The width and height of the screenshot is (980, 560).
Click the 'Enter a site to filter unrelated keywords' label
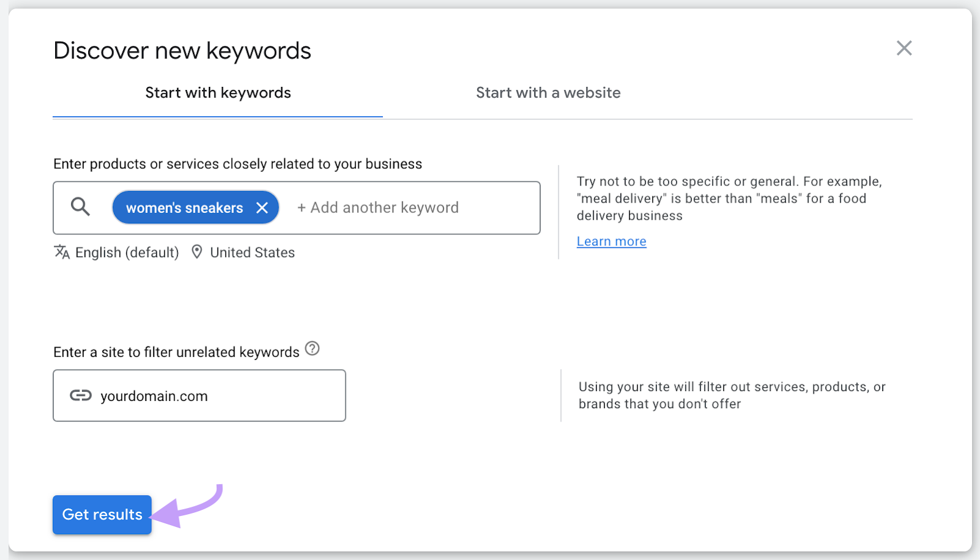coord(176,351)
